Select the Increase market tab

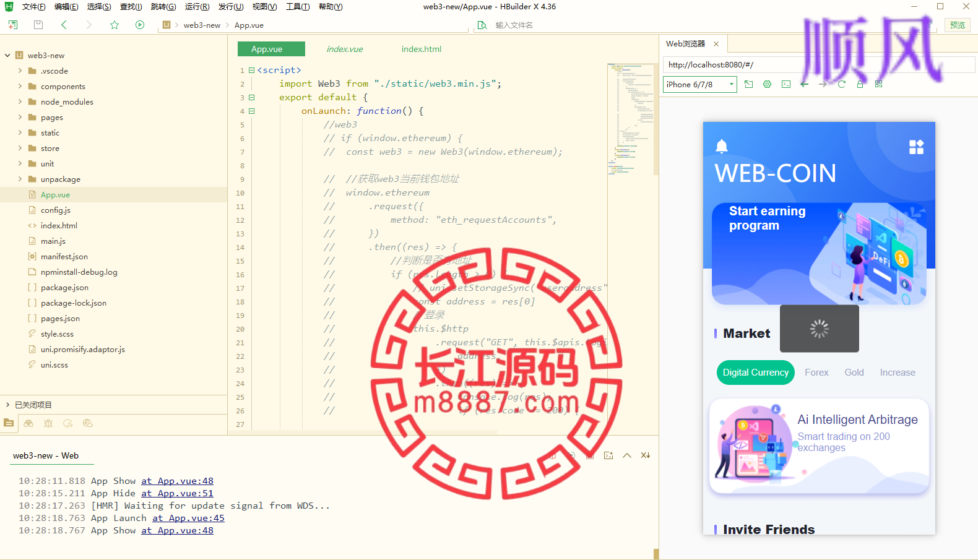click(x=898, y=373)
